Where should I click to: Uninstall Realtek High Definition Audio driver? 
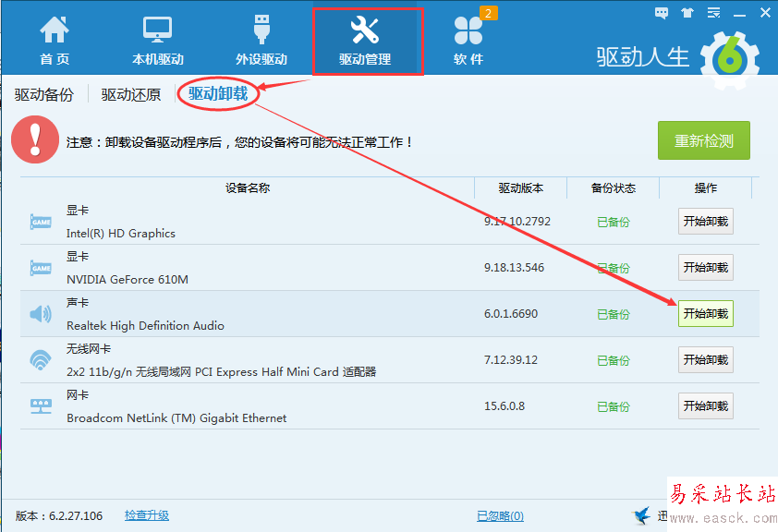tap(706, 313)
